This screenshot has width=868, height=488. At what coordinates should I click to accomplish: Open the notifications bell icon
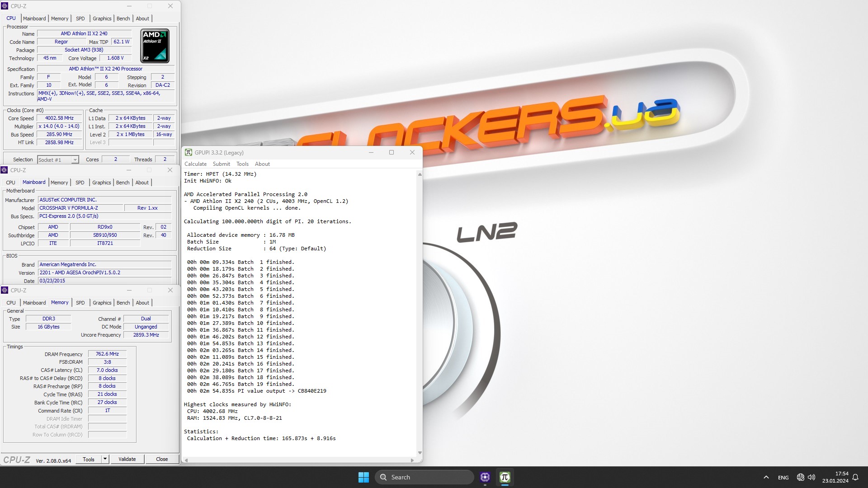click(x=855, y=477)
